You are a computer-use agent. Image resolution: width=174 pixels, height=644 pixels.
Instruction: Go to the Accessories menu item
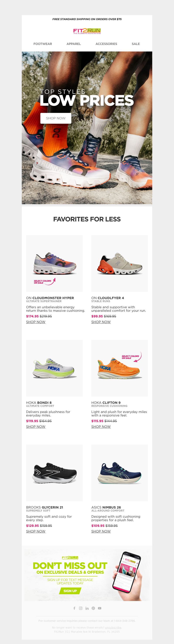(x=106, y=44)
